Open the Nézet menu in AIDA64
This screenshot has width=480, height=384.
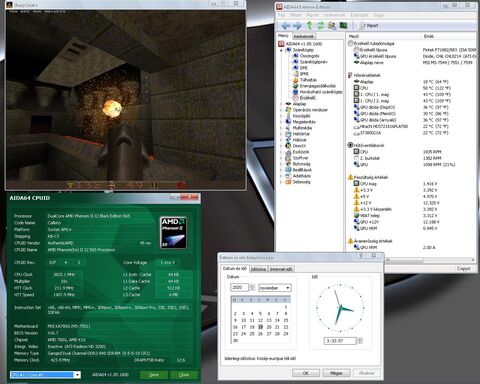click(x=296, y=15)
